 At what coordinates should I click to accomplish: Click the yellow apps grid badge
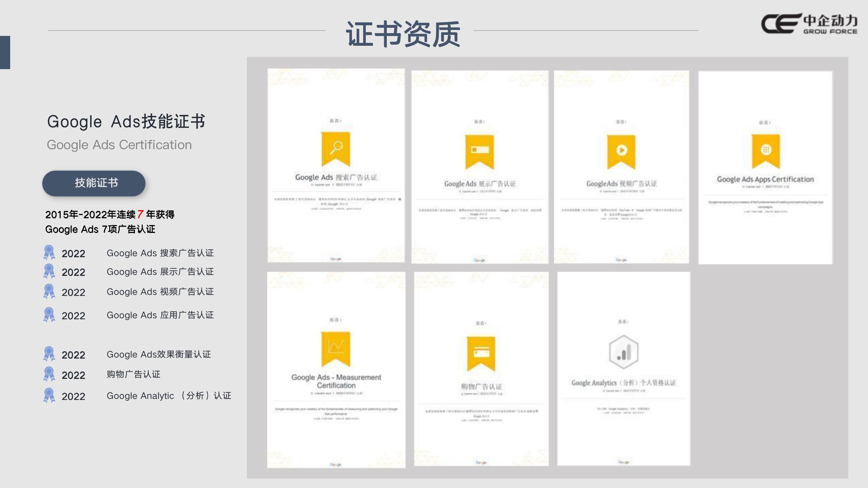coord(766,151)
